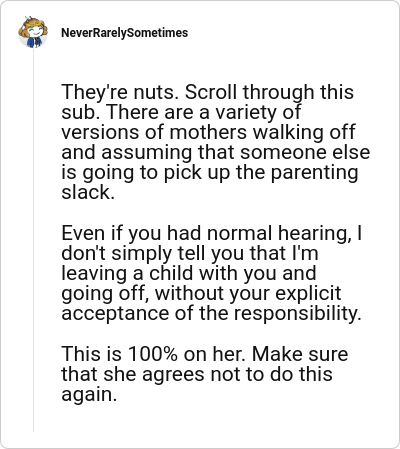Click the line "acceptance of the responsibility."
This screenshot has width=400, height=449.
click(x=212, y=313)
